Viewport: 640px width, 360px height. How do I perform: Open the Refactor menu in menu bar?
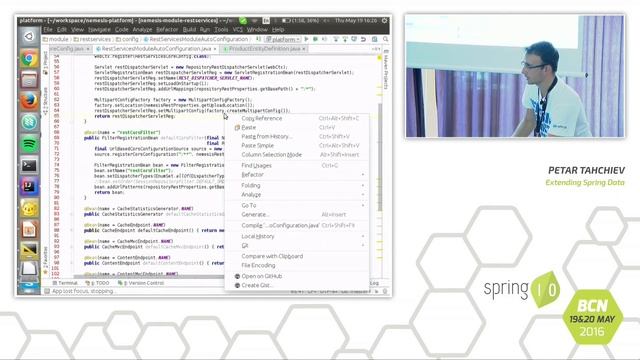[x=167, y=29]
